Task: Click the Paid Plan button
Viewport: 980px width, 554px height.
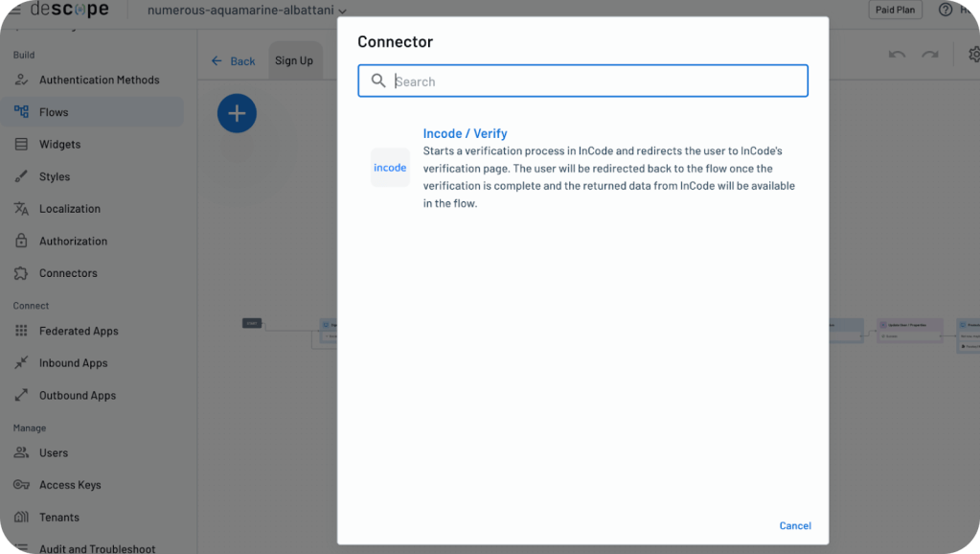Action: [x=895, y=10]
